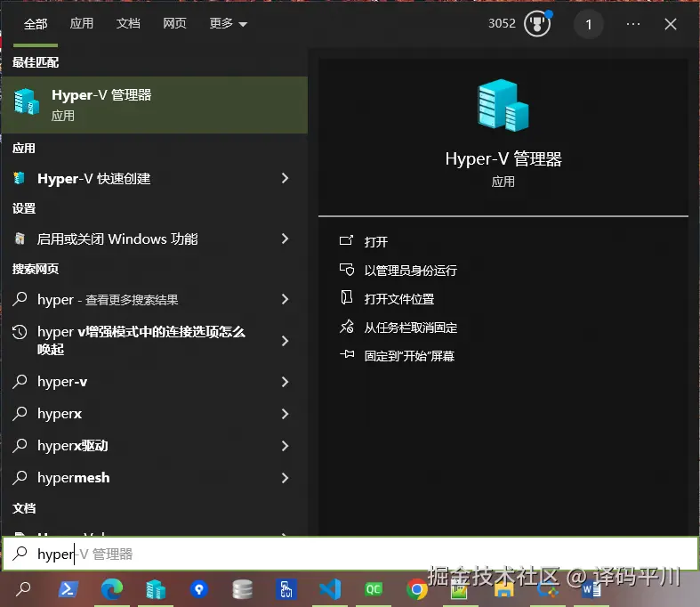Select hyper - 查看更多搜索结果 web suggestion

point(155,299)
